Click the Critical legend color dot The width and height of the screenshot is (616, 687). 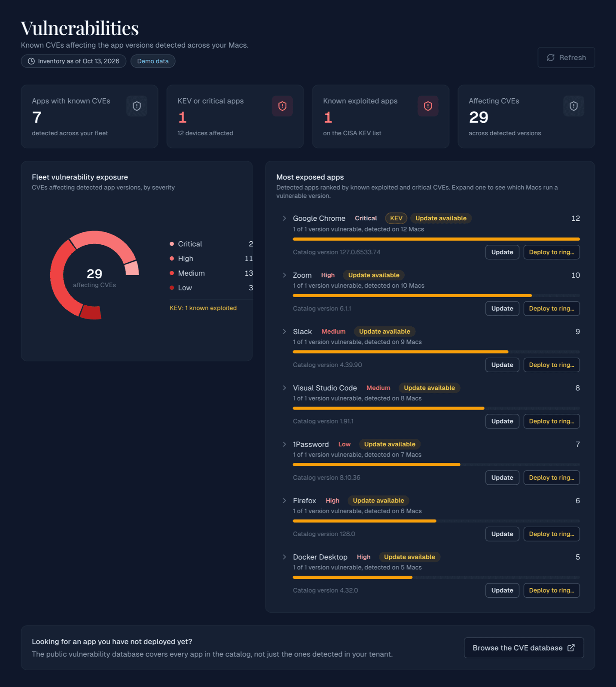coord(172,244)
